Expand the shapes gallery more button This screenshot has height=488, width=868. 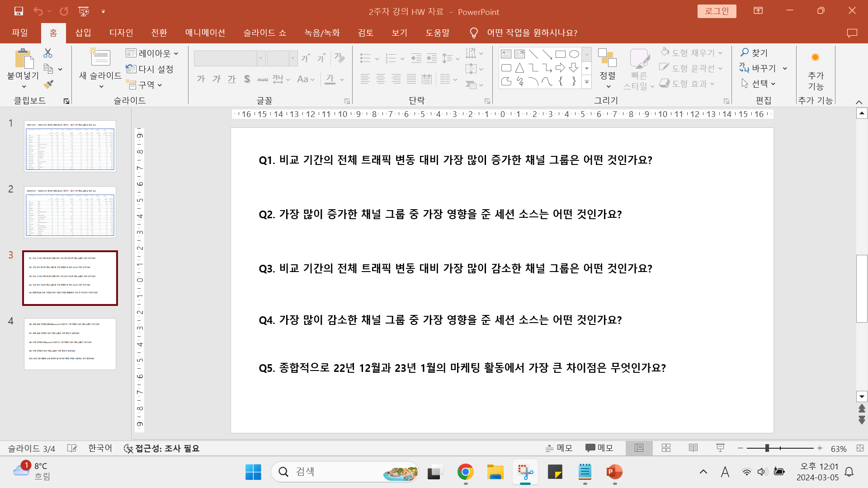coord(587,82)
